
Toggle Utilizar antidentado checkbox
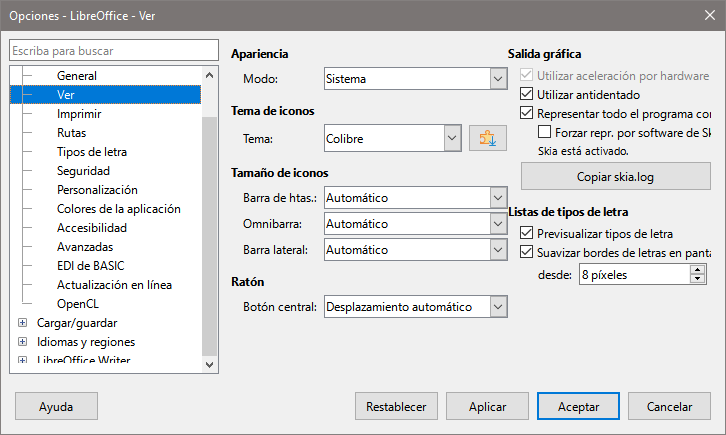pos(526,94)
